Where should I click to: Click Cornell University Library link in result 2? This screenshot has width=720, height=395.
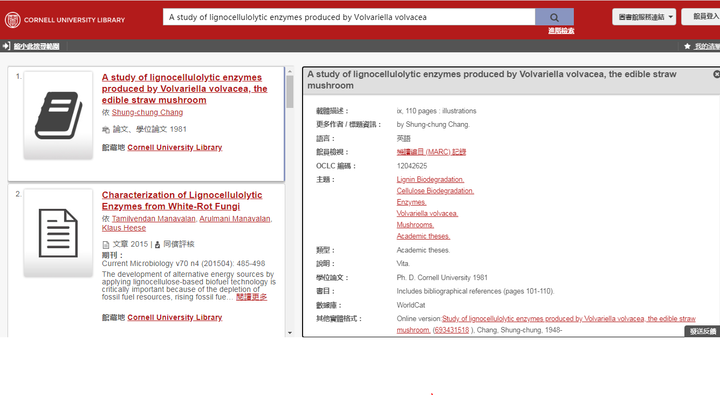point(174,317)
